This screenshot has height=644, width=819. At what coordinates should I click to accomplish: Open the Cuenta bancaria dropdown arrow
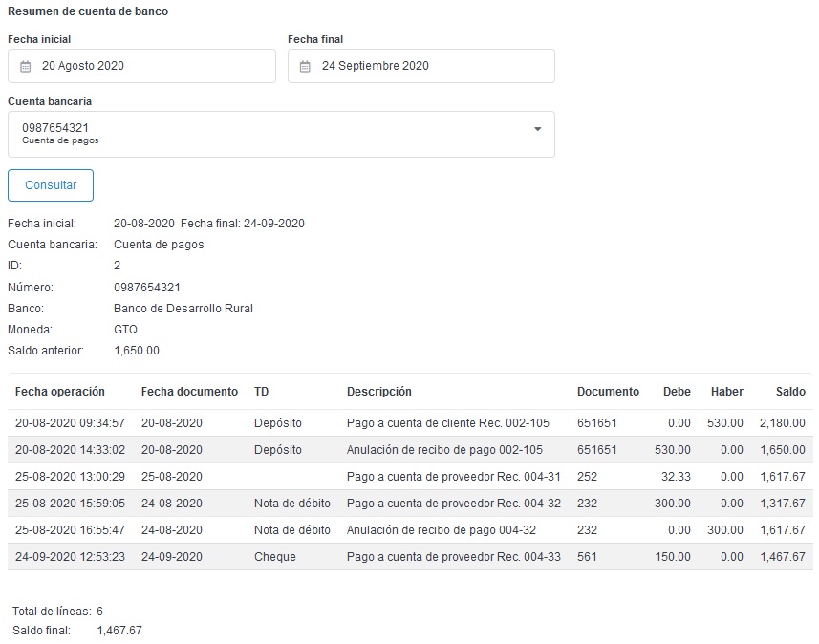(x=537, y=129)
